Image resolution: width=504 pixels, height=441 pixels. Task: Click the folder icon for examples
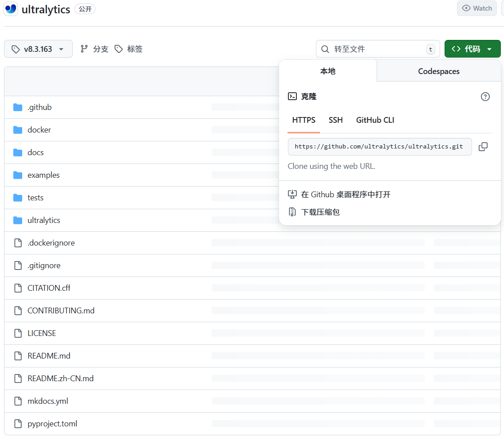click(x=18, y=175)
